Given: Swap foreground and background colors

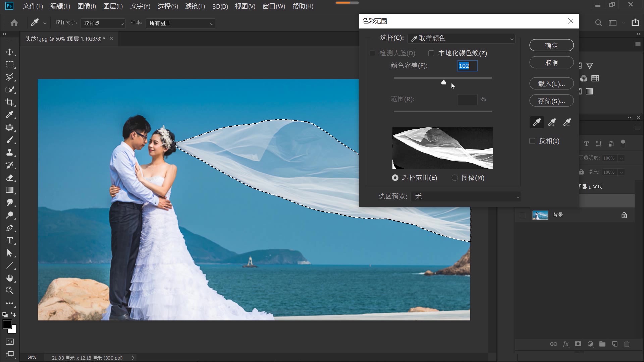Looking at the screenshot, I should (x=13, y=314).
